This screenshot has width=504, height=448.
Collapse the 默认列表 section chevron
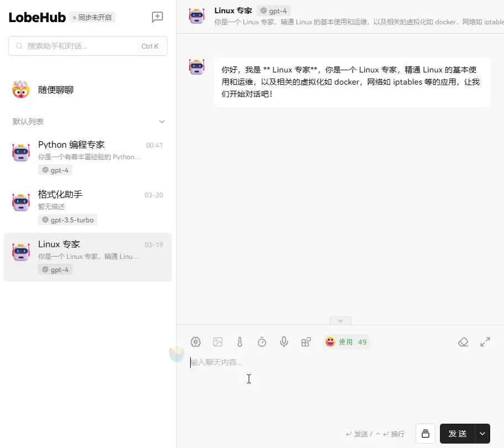pos(162,122)
